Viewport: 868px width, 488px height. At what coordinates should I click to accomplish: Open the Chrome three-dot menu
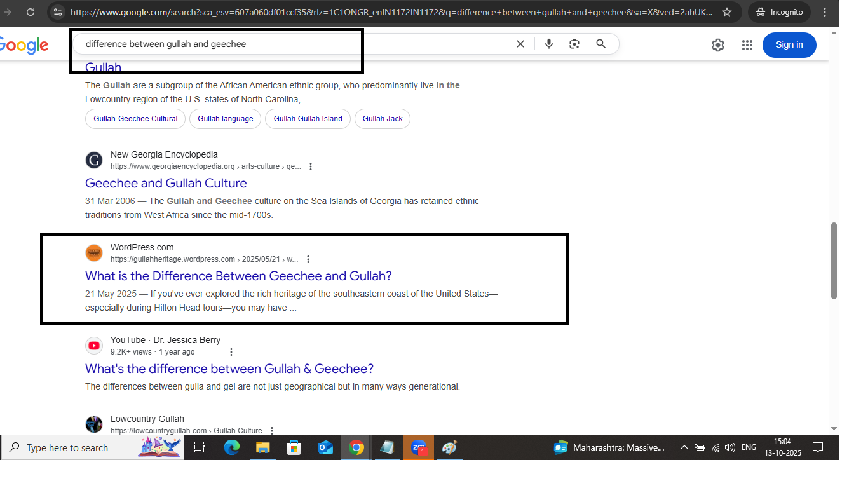point(824,11)
